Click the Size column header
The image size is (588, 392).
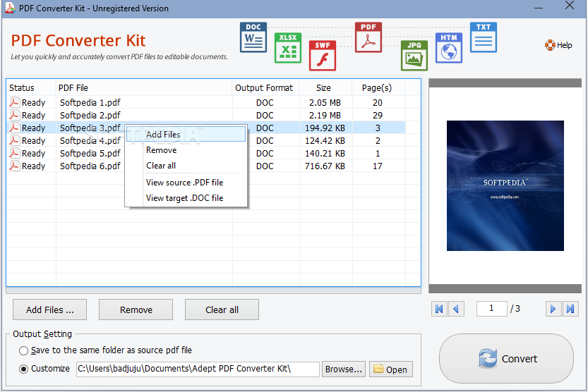325,87
